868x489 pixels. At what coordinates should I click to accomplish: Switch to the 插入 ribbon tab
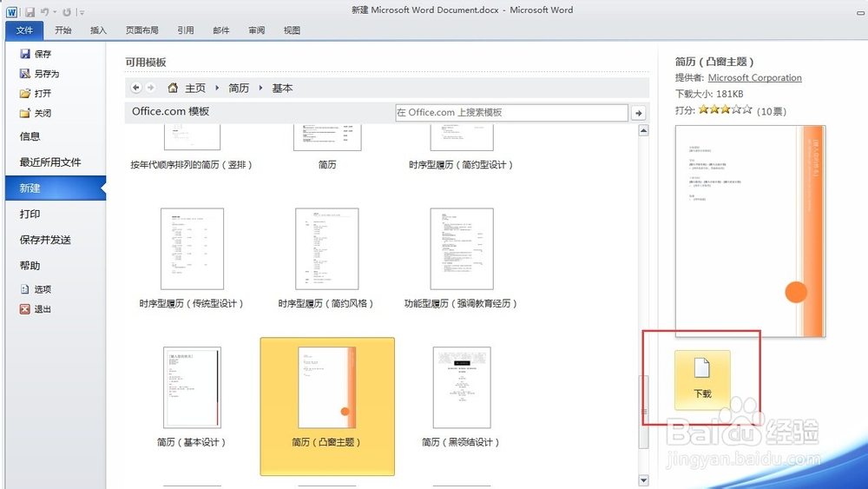point(99,30)
